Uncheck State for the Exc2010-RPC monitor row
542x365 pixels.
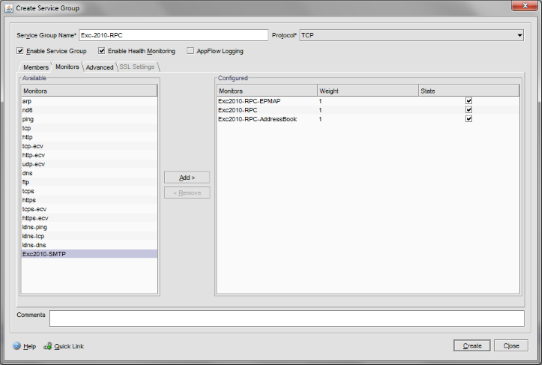click(468, 110)
